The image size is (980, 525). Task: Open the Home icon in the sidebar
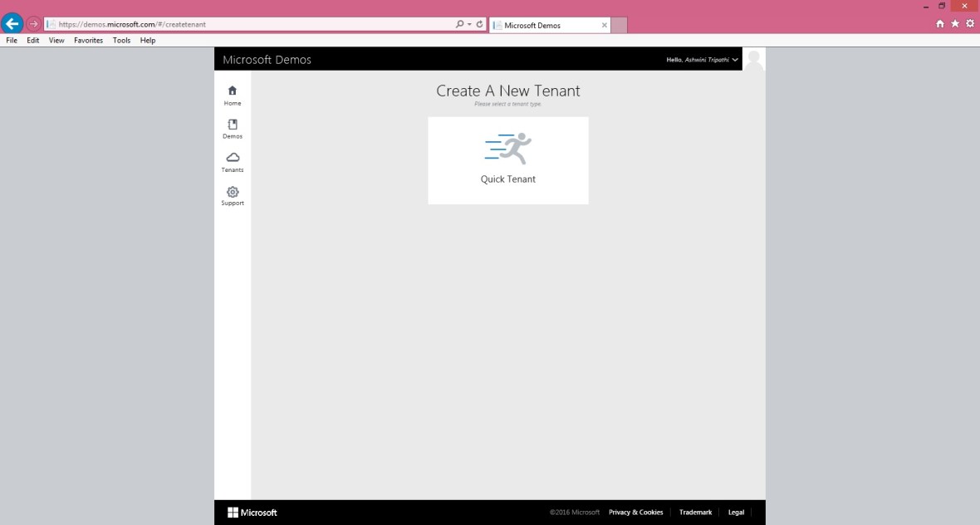pyautogui.click(x=233, y=91)
